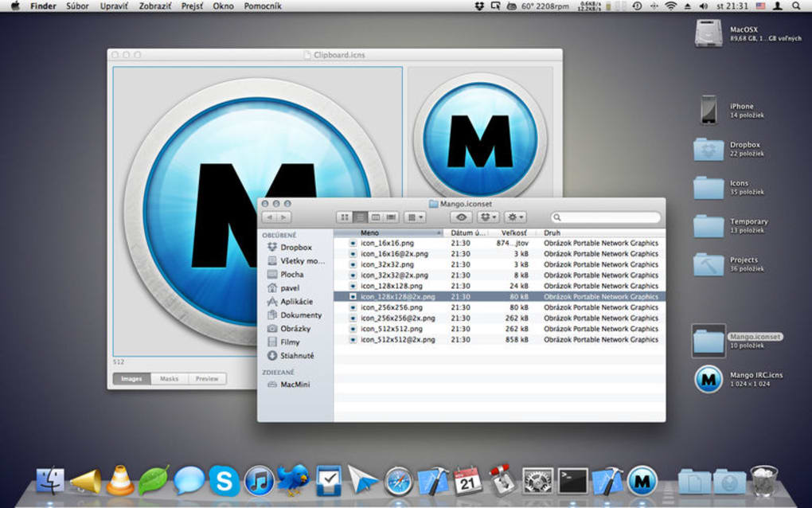Switch the Finder to icon view

344,217
